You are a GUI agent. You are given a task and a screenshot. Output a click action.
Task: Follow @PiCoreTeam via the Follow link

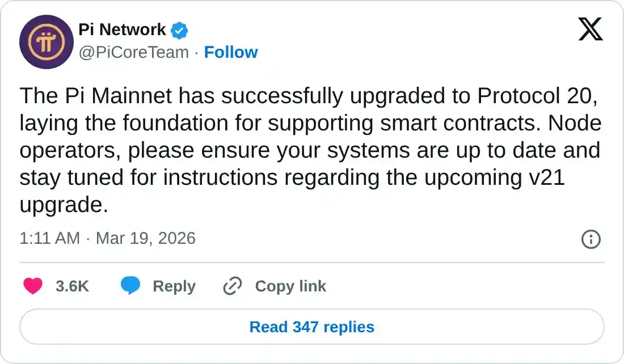pyautogui.click(x=231, y=52)
